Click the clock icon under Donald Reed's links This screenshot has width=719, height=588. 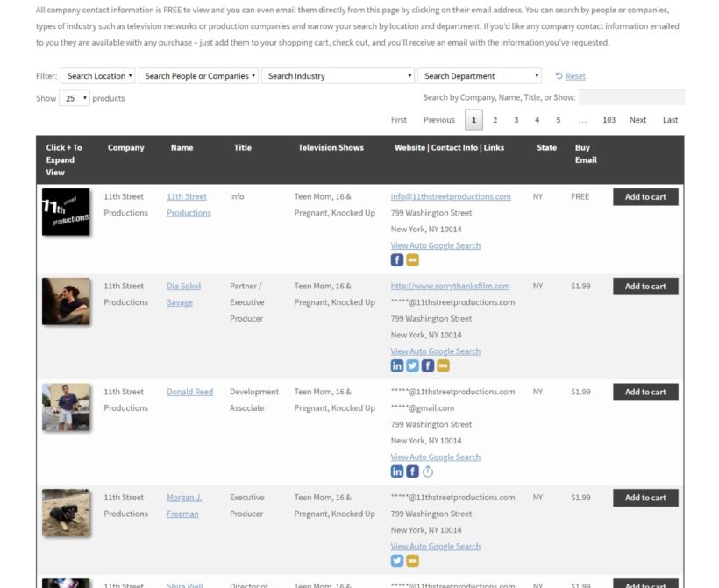click(427, 471)
